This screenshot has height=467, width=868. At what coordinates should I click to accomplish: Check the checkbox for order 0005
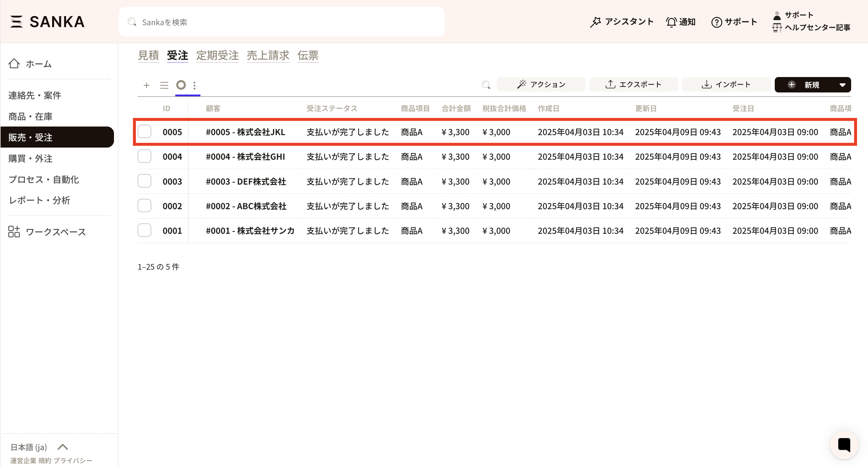coord(144,132)
